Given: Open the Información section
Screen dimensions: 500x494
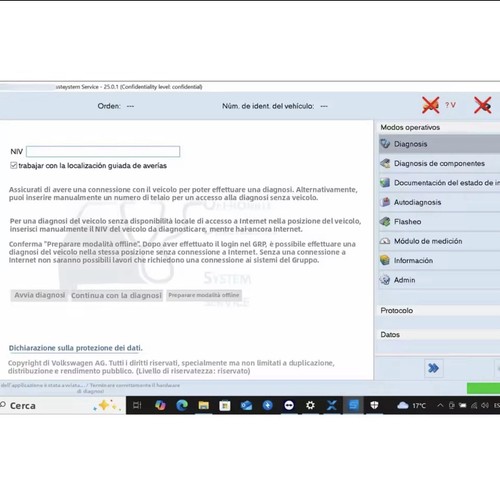Looking at the screenshot, I should (439, 261).
